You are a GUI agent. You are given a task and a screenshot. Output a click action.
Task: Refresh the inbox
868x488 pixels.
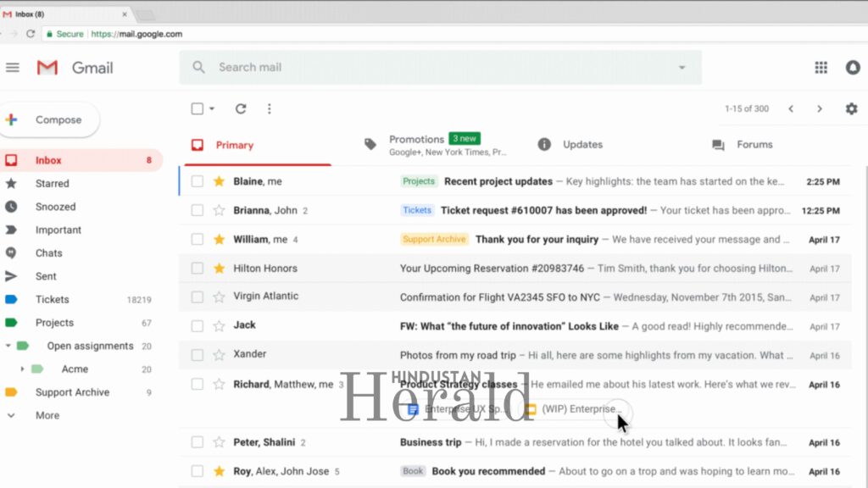(x=241, y=108)
